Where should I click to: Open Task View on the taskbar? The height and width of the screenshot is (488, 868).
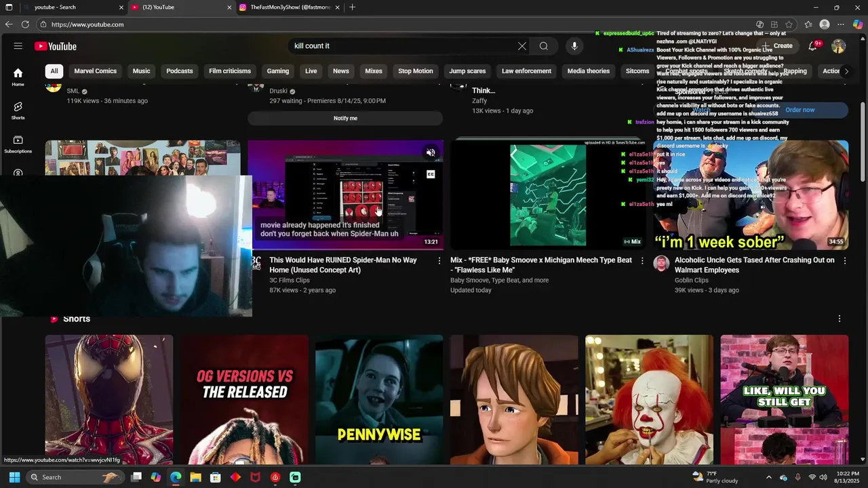[x=136, y=477]
